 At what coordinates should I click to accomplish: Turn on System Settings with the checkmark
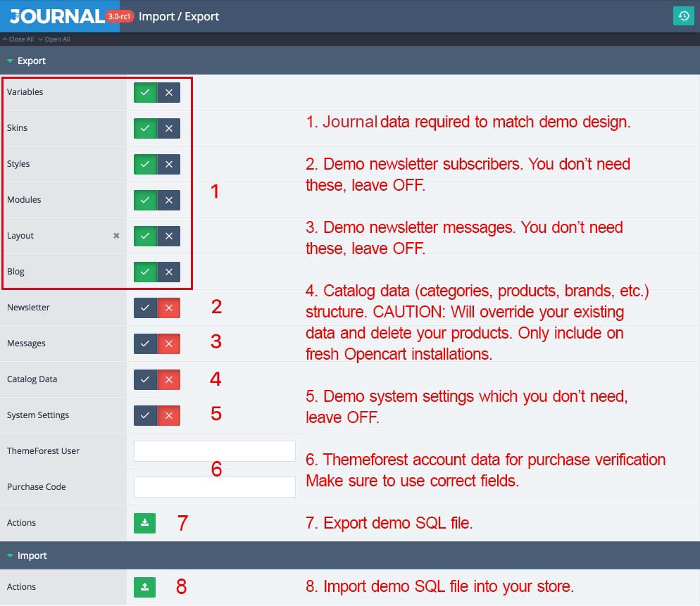(145, 415)
